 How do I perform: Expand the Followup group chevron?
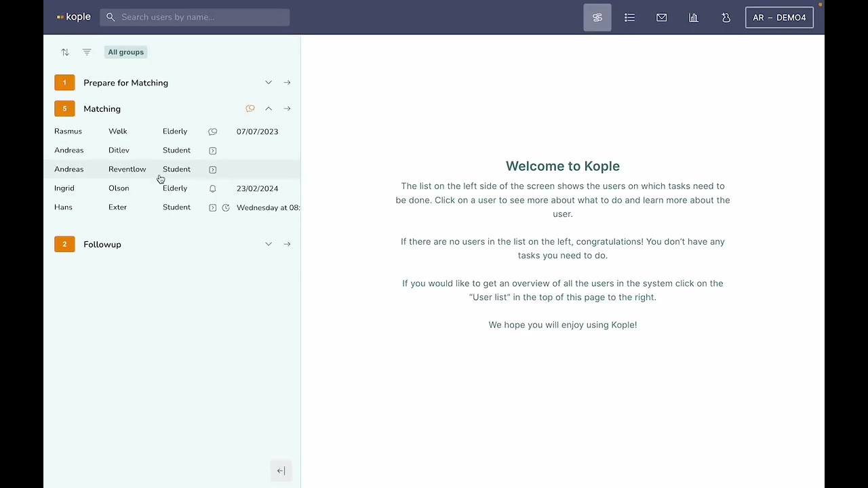[269, 244]
